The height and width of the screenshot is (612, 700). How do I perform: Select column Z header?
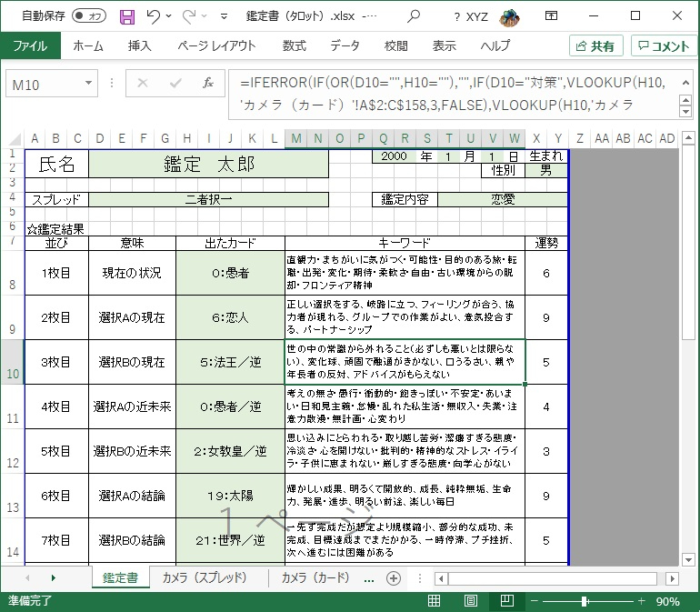tap(579, 138)
